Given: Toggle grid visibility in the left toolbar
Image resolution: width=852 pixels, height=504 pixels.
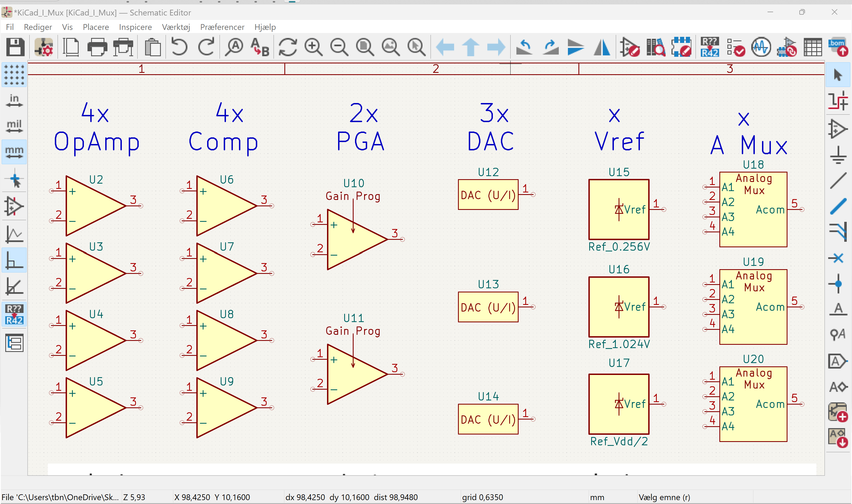Looking at the screenshot, I should pyautogui.click(x=14, y=75).
